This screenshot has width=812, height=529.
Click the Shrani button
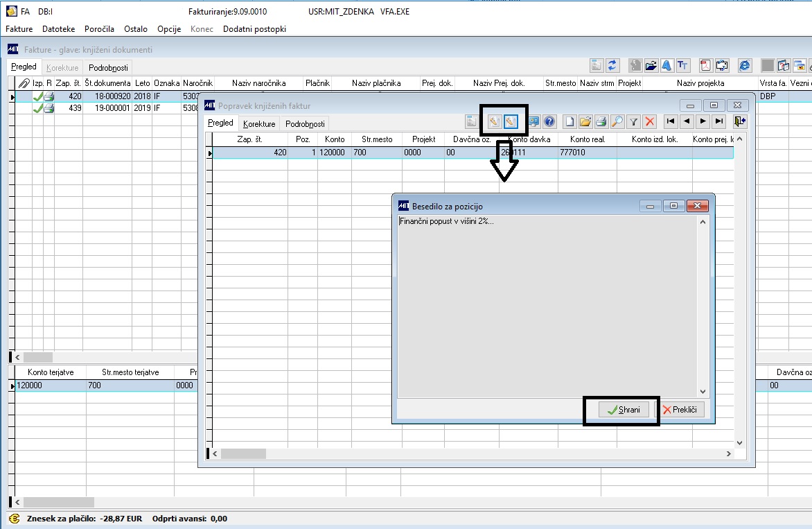[624, 409]
